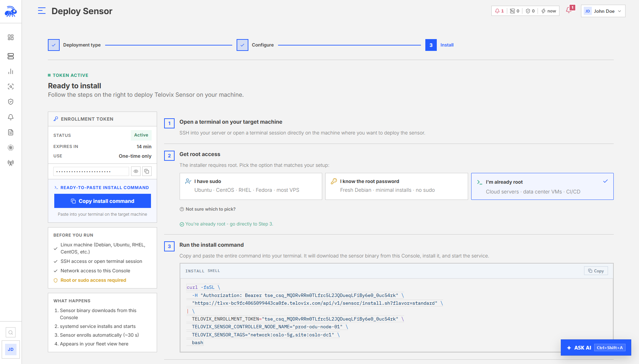This screenshot has height=364, width=639.
Task: Open the stacked servers icon in sidebar
Action: coord(11,56)
